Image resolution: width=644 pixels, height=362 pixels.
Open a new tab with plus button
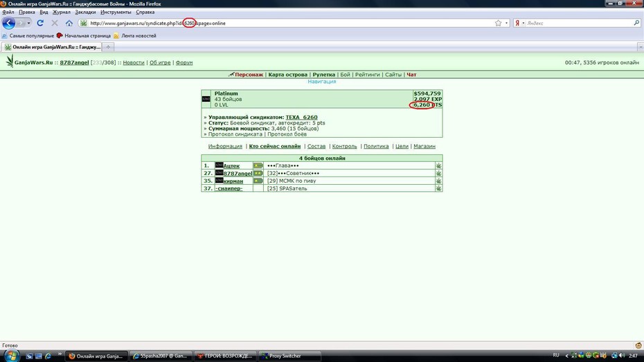click(108, 47)
